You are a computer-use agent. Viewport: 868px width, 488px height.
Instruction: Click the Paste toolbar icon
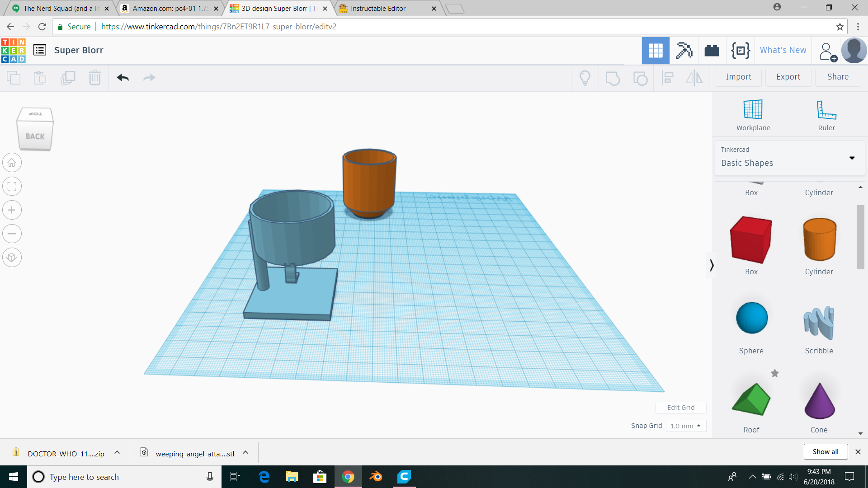click(40, 78)
